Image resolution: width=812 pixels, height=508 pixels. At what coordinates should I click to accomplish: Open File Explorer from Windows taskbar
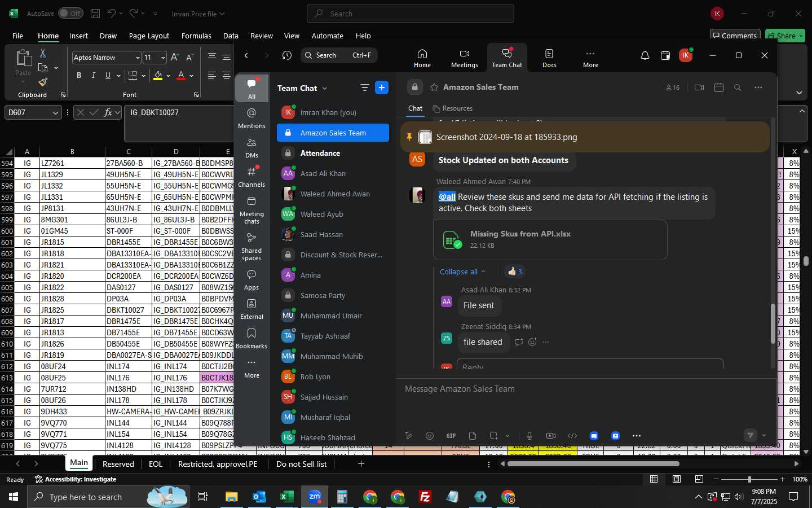click(232, 497)
